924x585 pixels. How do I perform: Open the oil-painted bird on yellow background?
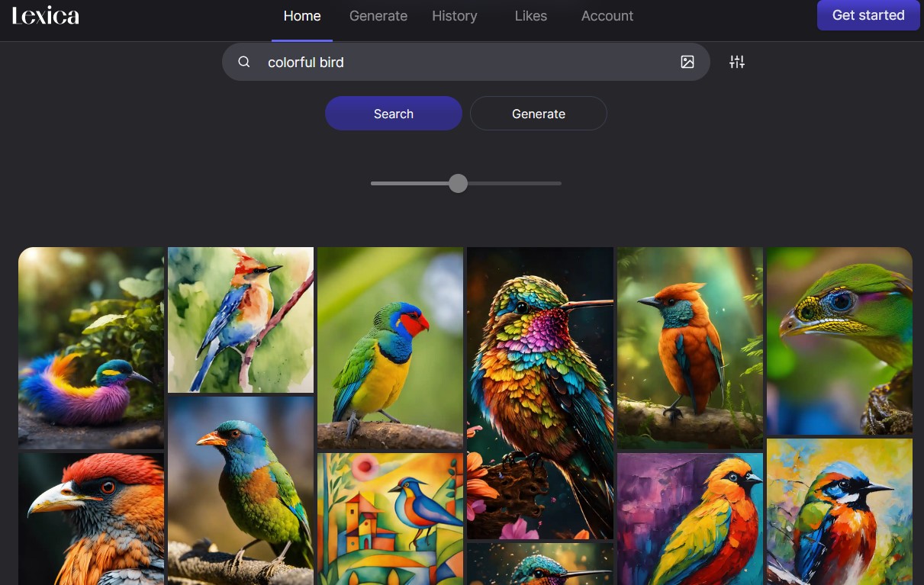pyautogui.click(x=839, y=512)
